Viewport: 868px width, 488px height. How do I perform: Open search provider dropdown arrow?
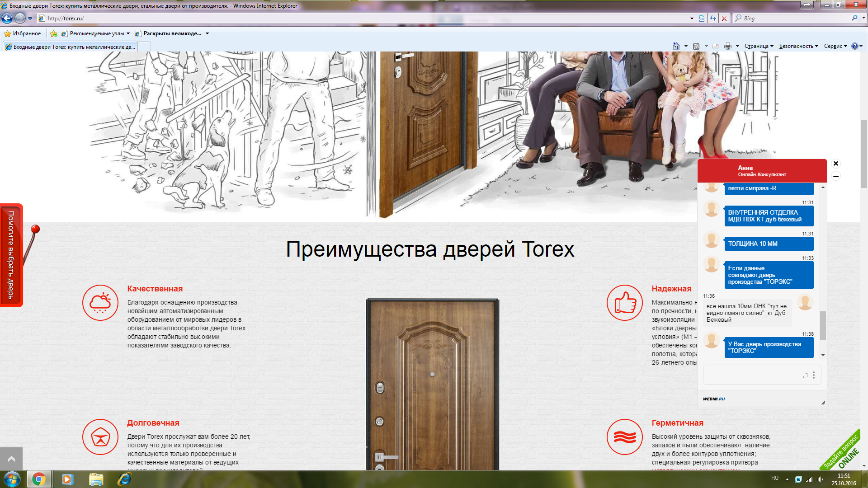coord(863,18)
